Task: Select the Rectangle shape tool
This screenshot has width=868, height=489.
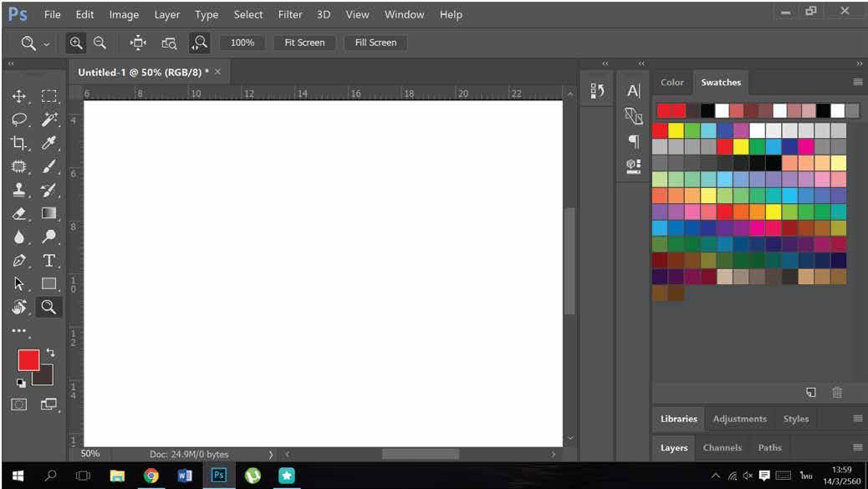Action: point(49,283)
